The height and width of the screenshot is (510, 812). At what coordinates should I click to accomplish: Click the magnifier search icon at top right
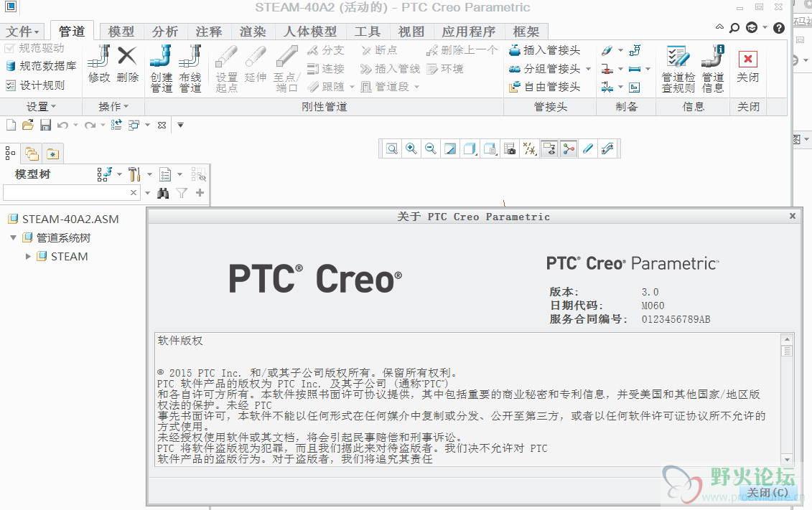(x=734, y=28)
